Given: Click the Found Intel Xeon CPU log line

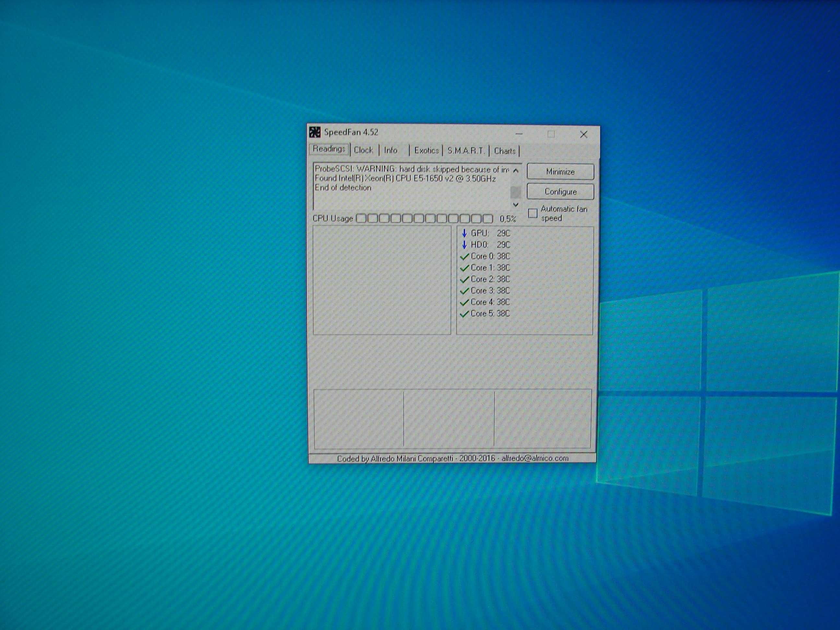Looking at the screenshot, I should pyautogui.click(x=405, y=179).
